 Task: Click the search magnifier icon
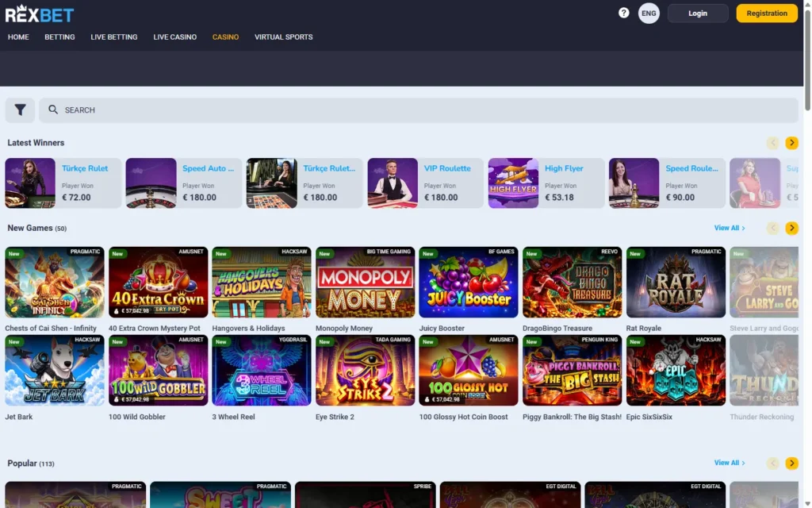click(53, 110)
